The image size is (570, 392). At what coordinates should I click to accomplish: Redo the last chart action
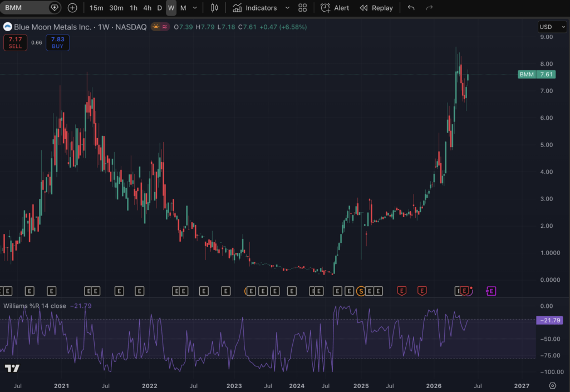(x=429, y=8)
